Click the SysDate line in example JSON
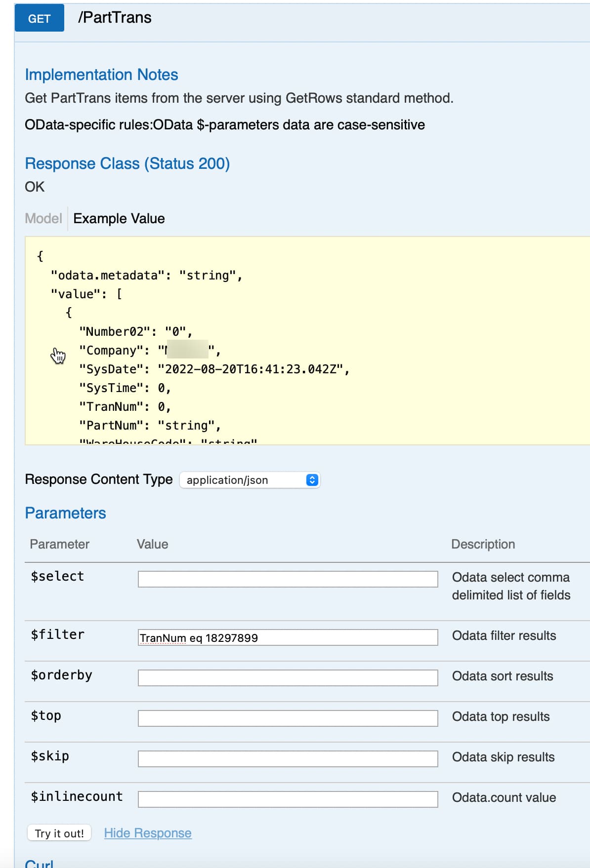This screenshot has width=590, height=868. [214, 369]
